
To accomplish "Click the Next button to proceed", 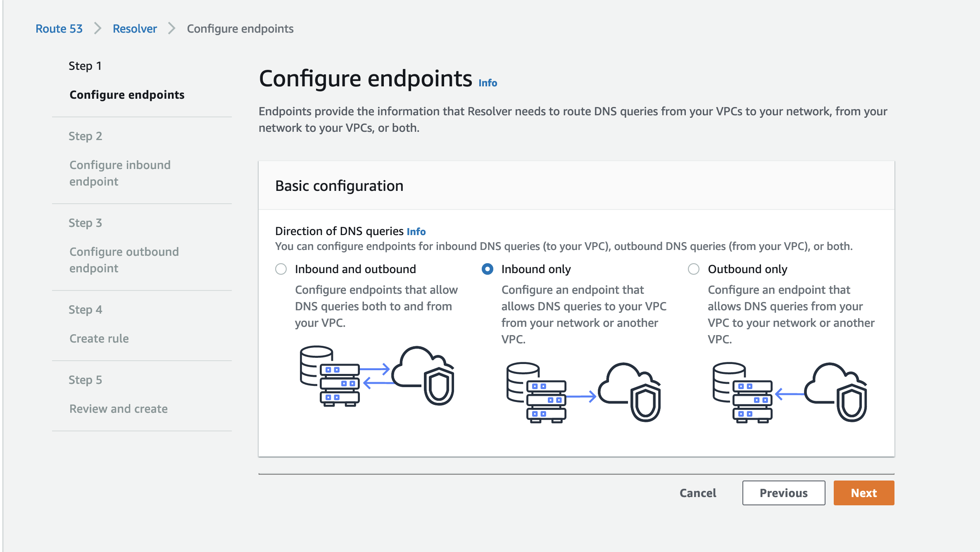I will [863, 493].
